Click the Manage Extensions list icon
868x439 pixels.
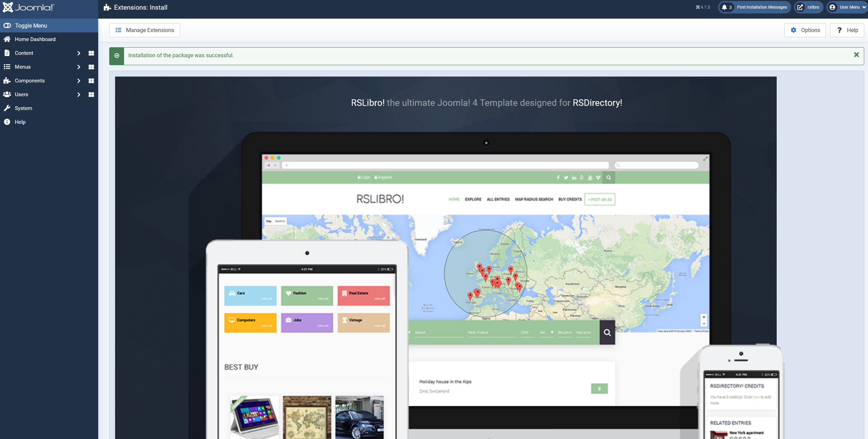tap(119, 30)
